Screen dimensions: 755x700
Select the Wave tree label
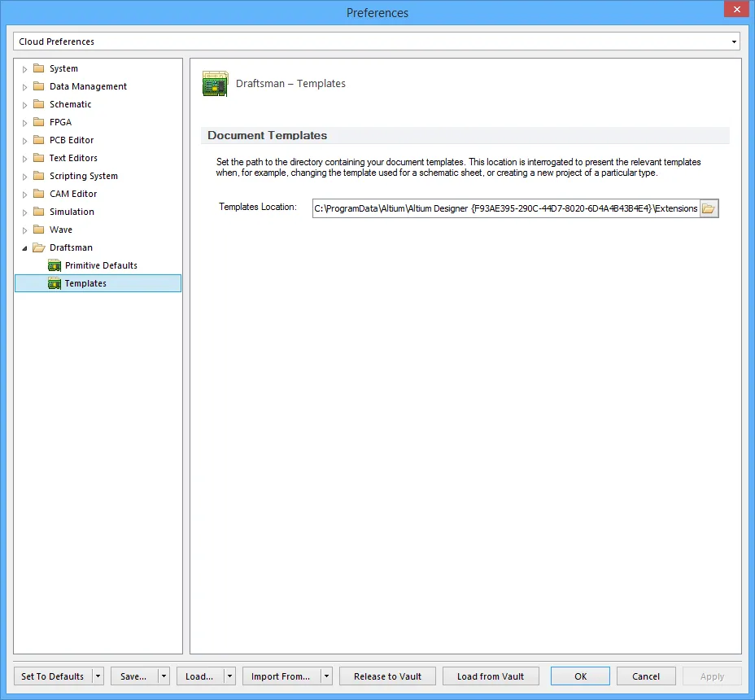61,230
